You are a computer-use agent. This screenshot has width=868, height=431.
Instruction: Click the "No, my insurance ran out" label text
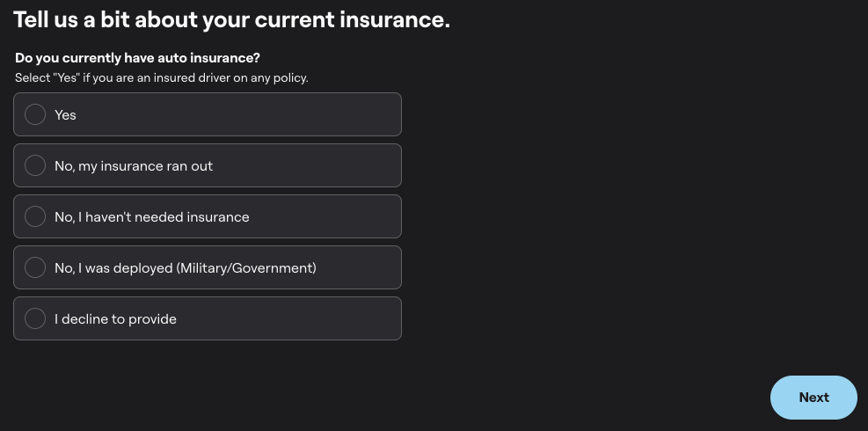tap(134, 166)
